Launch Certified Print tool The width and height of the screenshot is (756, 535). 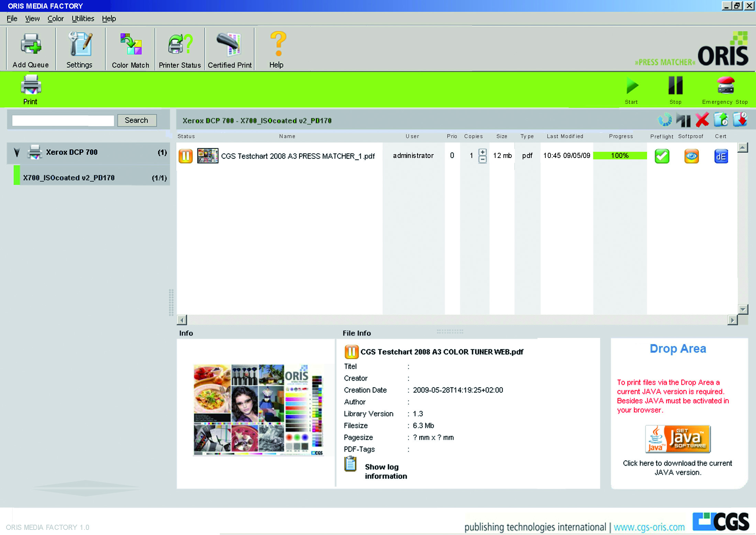230,45
